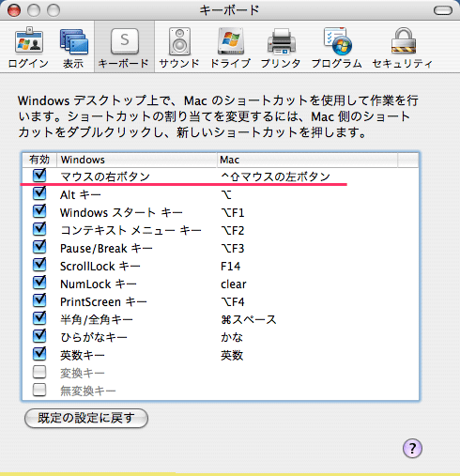The width and height of the screenshot is (460, 476).
Task: Close the キーボード window with red button
Action: coord(14,11)
